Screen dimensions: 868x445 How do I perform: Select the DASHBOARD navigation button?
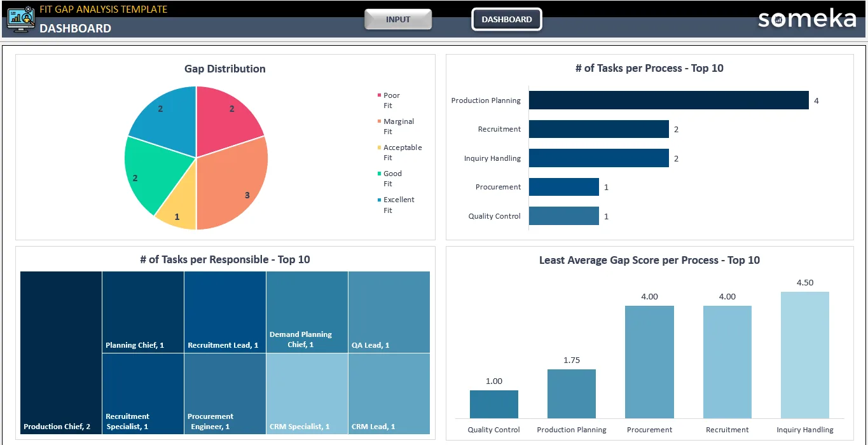pos(507,20)
